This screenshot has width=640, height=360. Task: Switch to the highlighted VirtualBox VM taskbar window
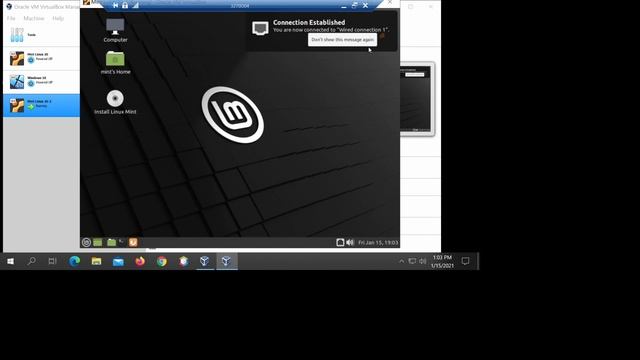[x=227, y=261]
